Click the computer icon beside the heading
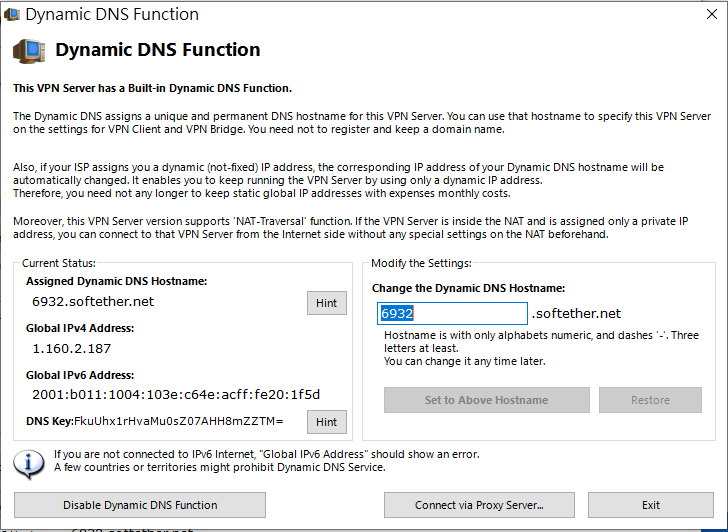 coord(29,52)
